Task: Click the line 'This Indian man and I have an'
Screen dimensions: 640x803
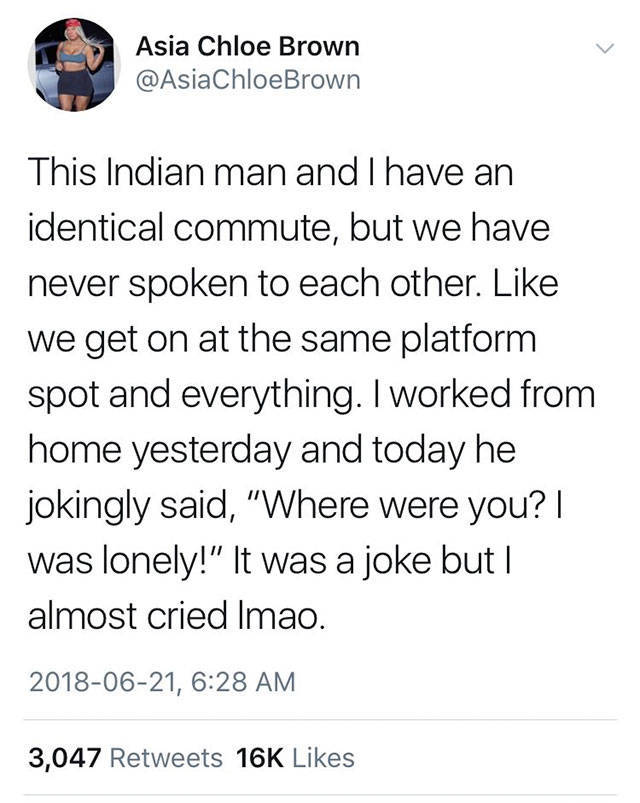Action: [x=271, y=173]
